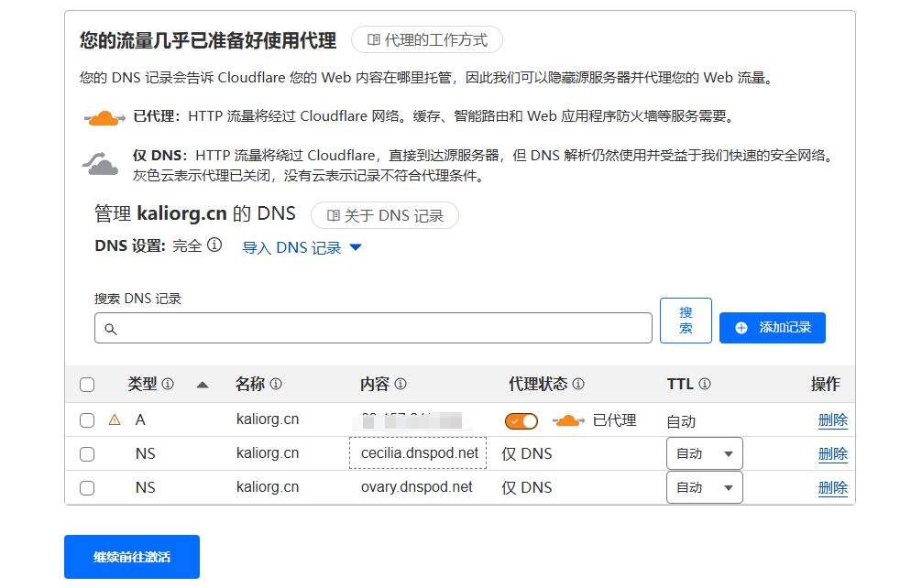Screen dimensions: 922x588
Task: Toggle the select-all checkbox in the table header
Action: pos(87,385)
